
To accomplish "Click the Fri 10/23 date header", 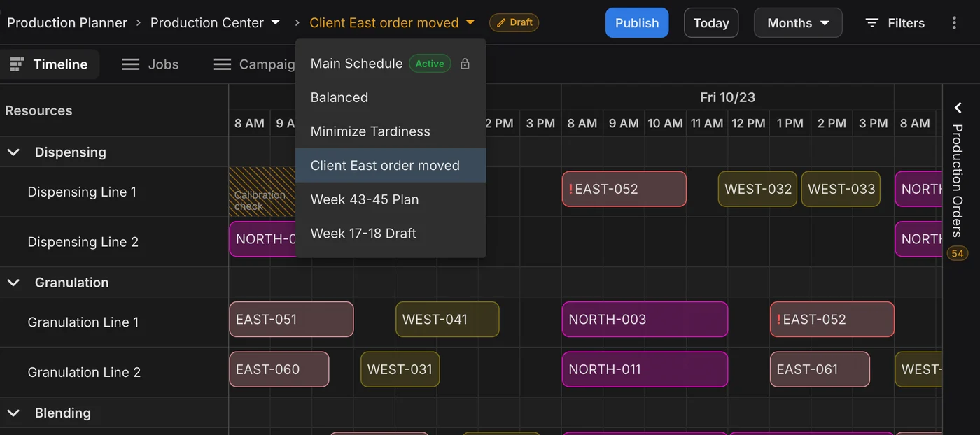I will tap(727, 98).
